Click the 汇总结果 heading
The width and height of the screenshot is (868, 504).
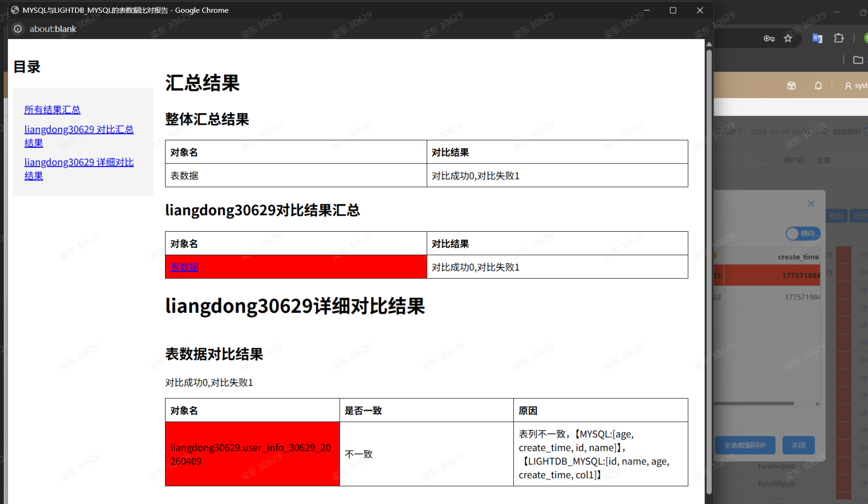pos(202,83)
